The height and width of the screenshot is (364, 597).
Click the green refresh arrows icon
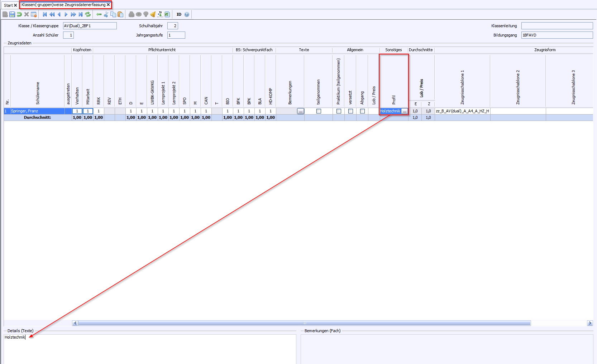tap(88, 14)
